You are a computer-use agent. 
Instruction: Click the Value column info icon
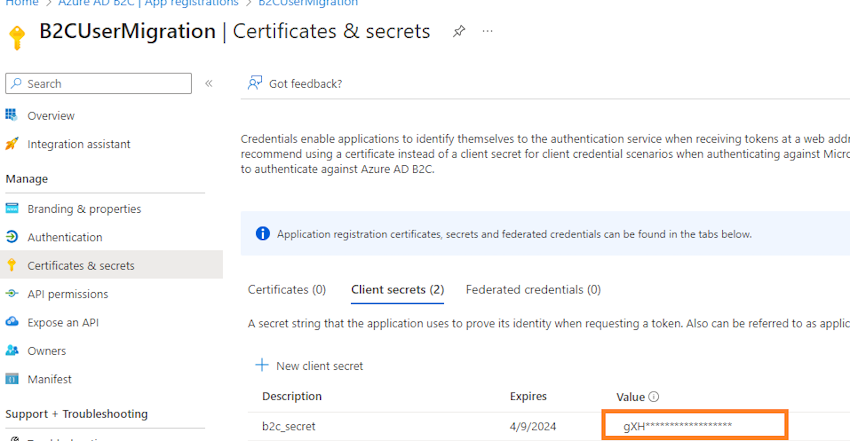pyautogui.click(x=654, y=397)
